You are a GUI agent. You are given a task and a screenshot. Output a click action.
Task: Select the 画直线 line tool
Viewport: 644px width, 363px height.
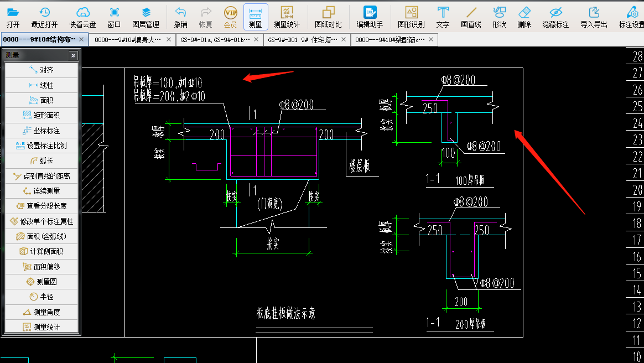pos(471,17)
